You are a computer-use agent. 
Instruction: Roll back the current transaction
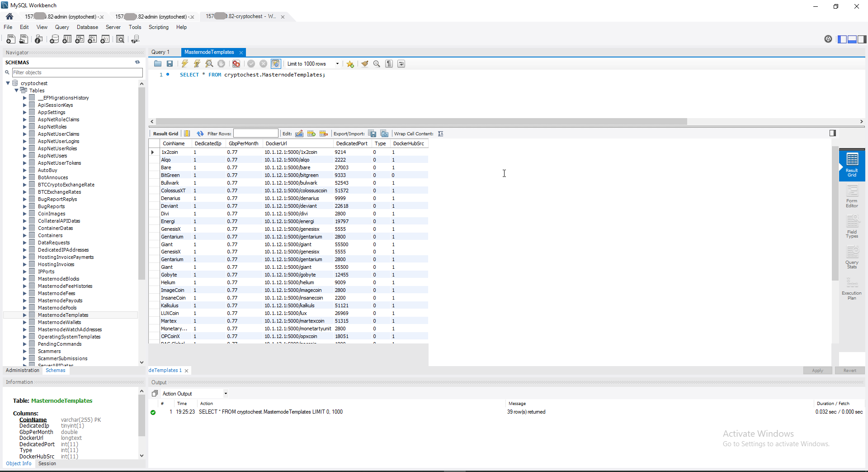pos(264,64)
